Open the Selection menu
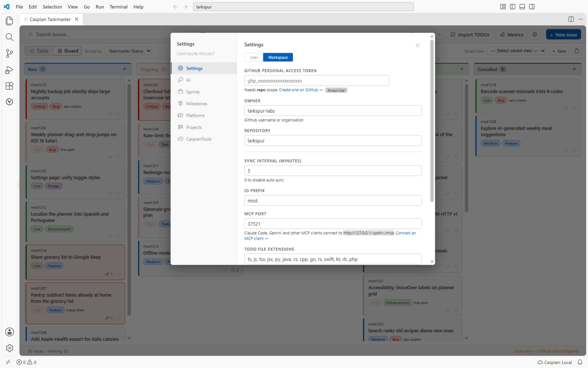The width and height of the screenshot is (588, 368). click(x=52, y=7)
